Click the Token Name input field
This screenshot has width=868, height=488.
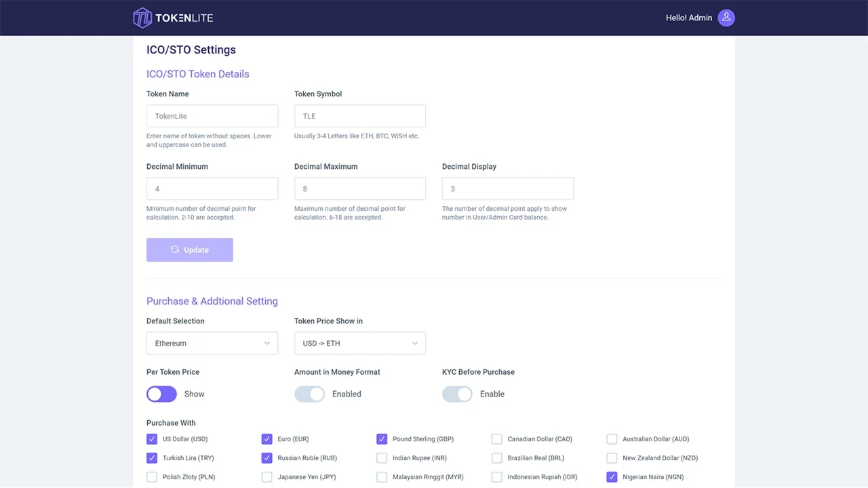pyautogui.click(x=212, y=116)
